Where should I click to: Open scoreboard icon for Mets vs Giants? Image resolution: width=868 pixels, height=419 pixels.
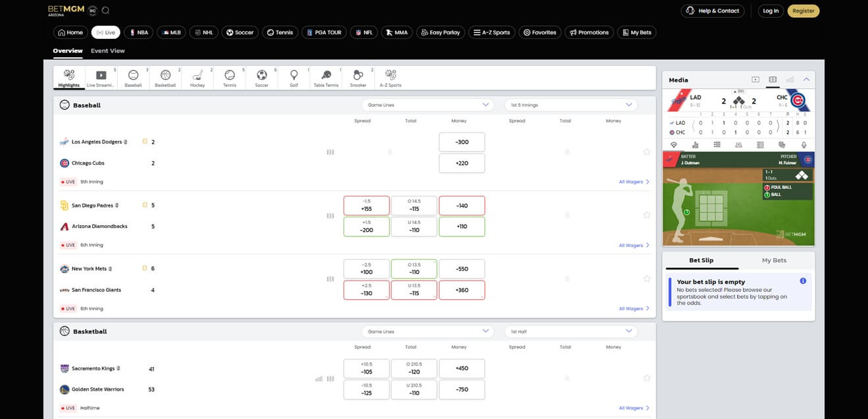330,279
